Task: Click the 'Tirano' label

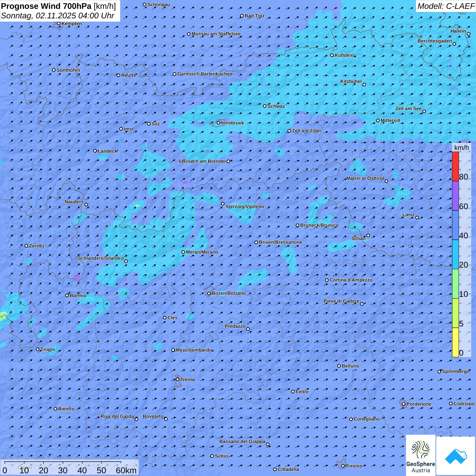Action: (48, 349)
